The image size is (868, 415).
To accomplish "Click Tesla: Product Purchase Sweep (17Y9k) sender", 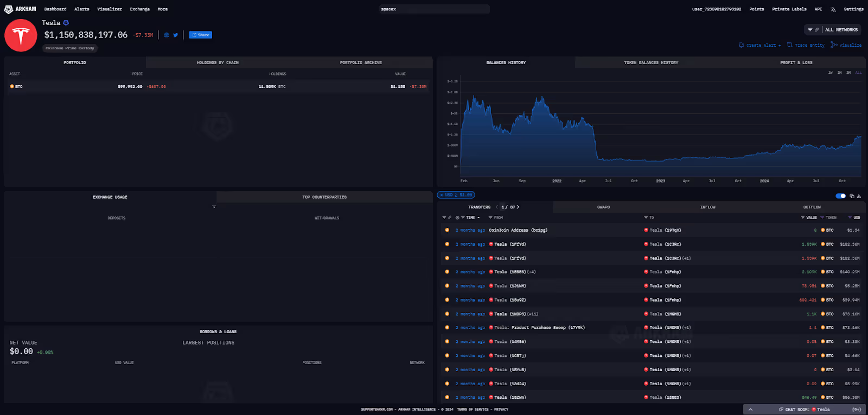I will 539,328.
